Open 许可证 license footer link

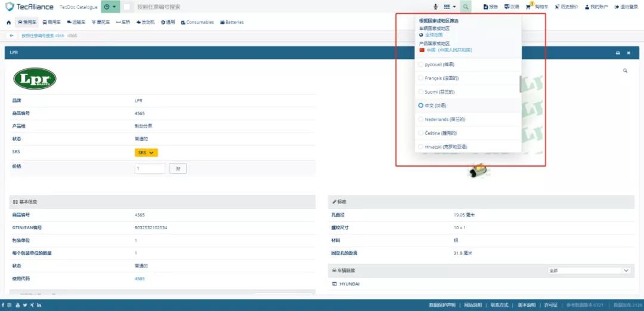coord(551,305)
